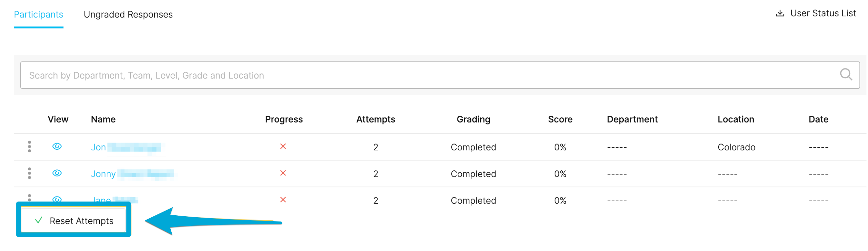Click the magnifying glass search icon
This screenshot has height=251, width=868.
tap(846, 74)
